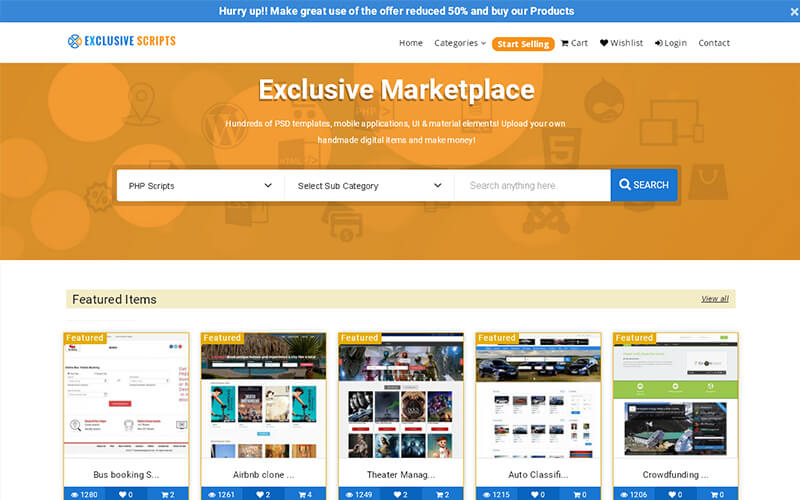This screenshot has width=800, height=500.
Task: Click the Wishlist heart icon
Action: tap(604, 43)
